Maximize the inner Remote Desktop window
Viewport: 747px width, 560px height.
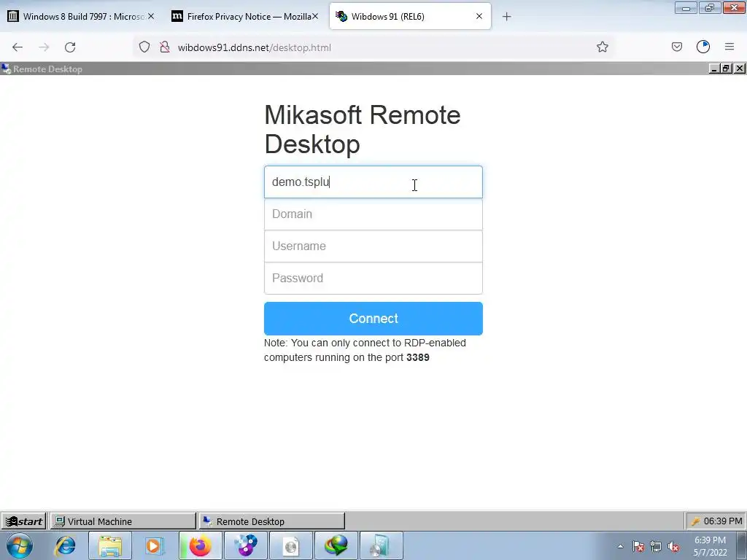pos(726,69)
